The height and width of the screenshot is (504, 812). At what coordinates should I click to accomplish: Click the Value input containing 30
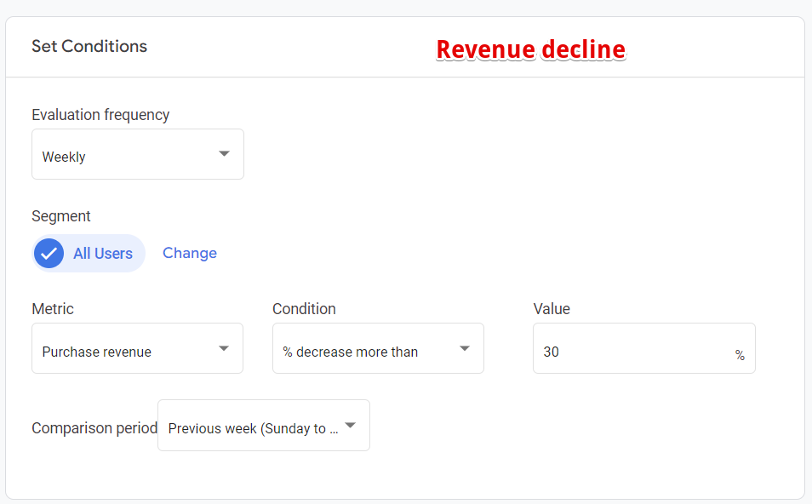630,349
